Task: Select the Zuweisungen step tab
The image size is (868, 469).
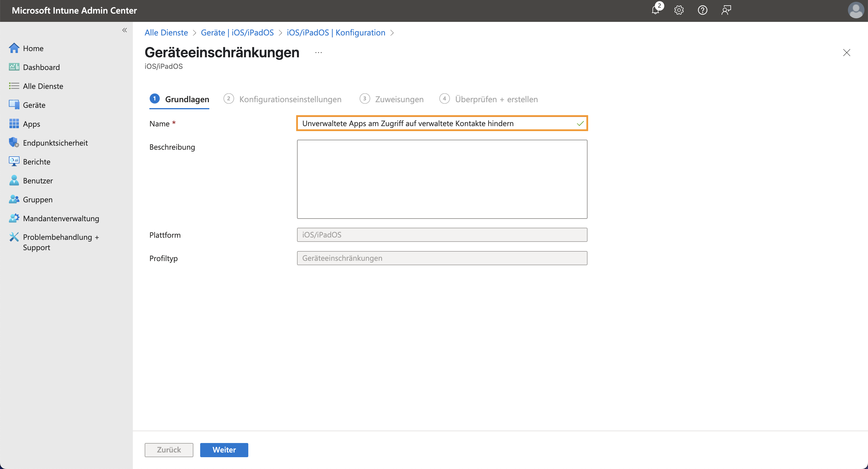Action: click(391, 99)
